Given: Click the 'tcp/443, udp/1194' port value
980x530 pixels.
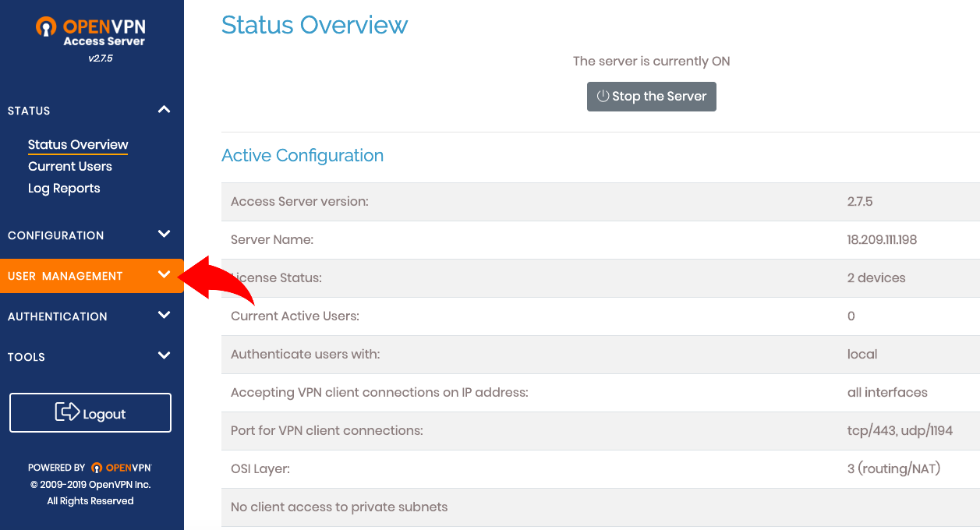Looking at the screenshot, I should tap(900, 431).
